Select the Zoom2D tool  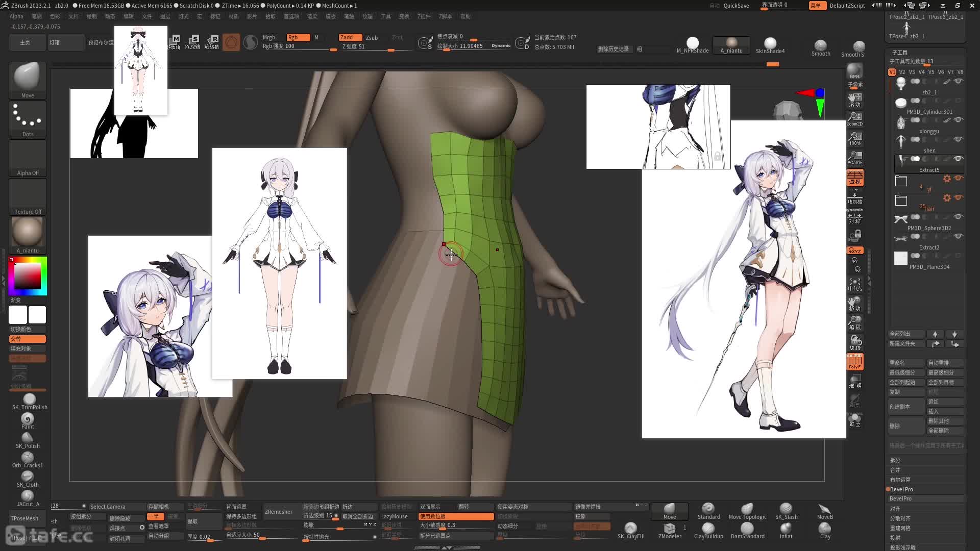pyautogui.click(x=855, y=119)
